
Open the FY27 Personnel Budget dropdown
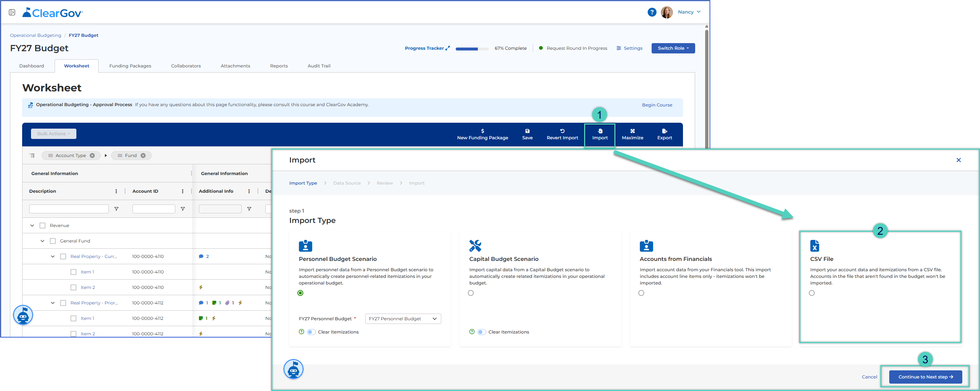click(403, 318)
